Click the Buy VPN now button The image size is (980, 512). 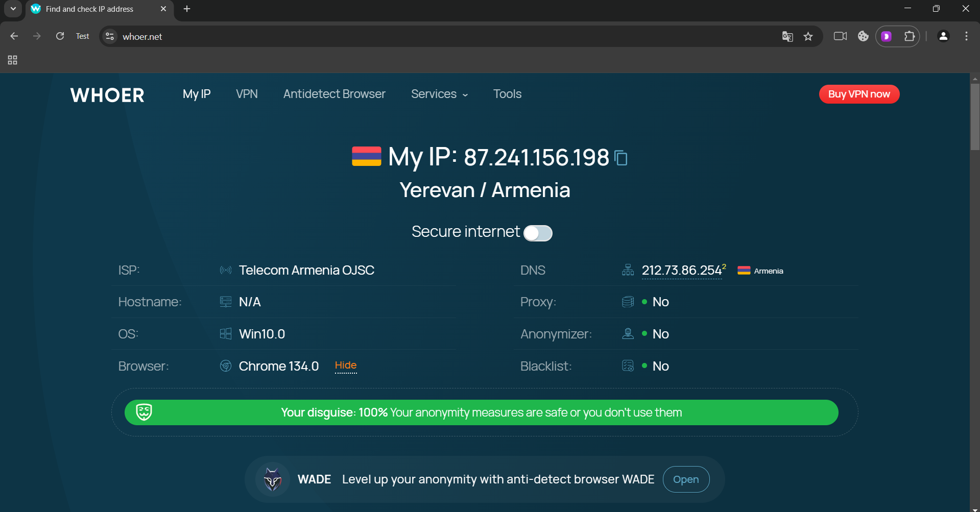tap(859, 94)
